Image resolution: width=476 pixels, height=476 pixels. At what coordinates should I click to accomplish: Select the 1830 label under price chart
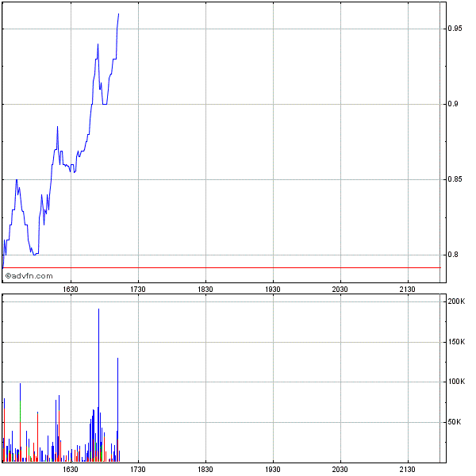point(205,290)
